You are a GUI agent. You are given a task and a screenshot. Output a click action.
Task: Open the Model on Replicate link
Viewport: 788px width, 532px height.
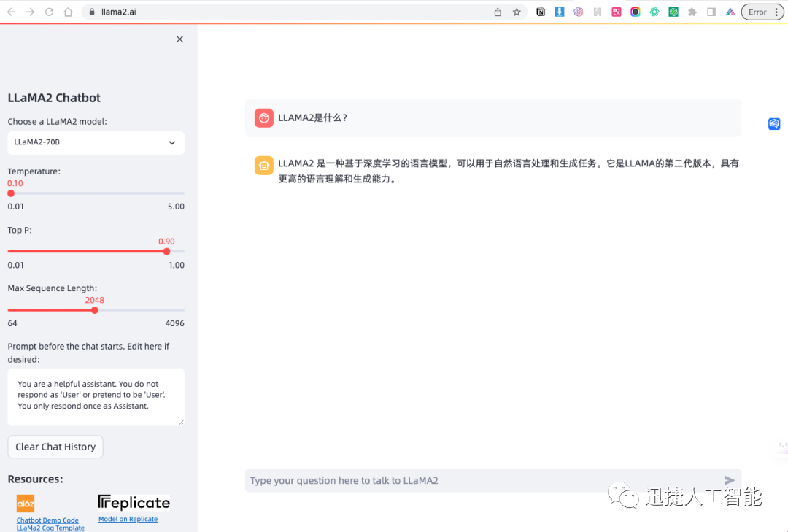point(128,519)
